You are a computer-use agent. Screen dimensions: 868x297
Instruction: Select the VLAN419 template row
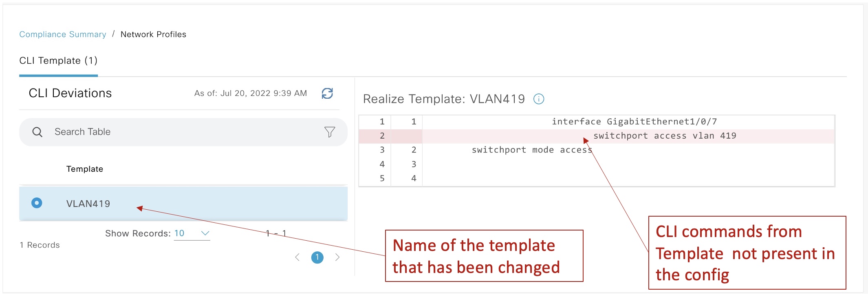pos(183,204)
